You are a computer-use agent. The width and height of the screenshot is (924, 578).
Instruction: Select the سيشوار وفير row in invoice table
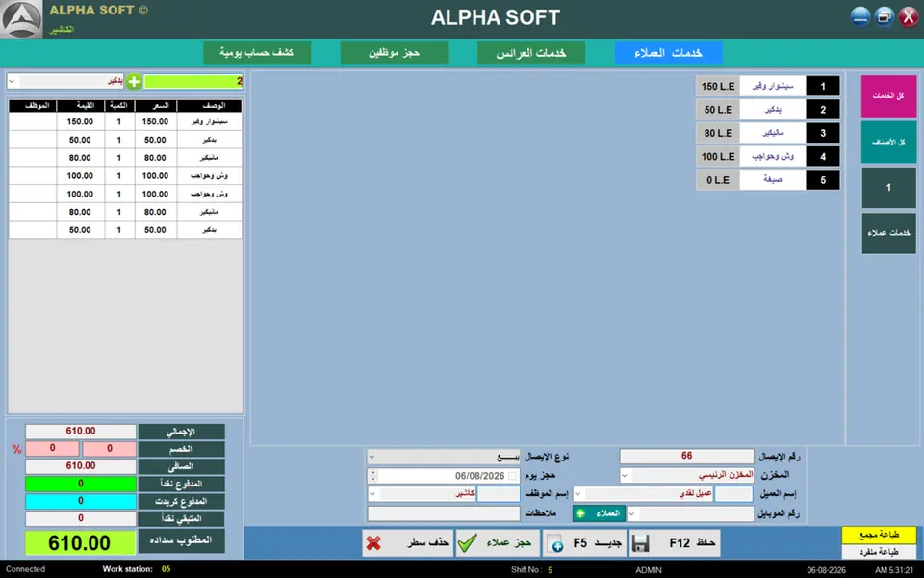point(125,121)
